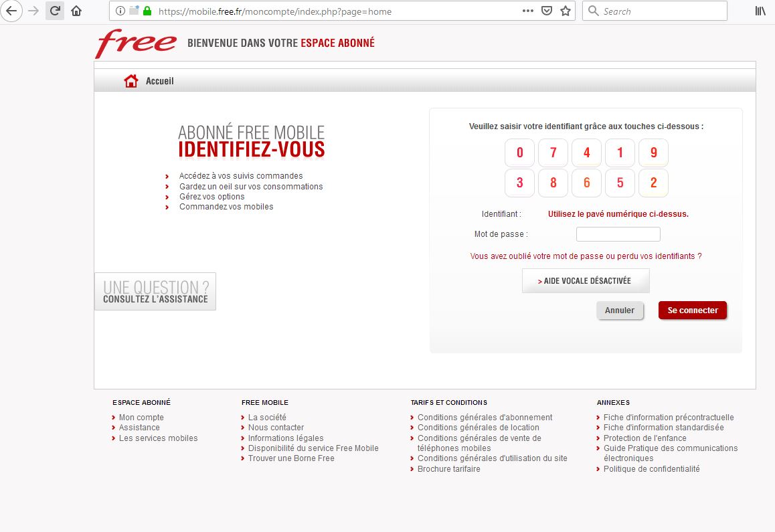Click the green padlock security icon
Screen dimensions: 775x532
tap(147, 11)
